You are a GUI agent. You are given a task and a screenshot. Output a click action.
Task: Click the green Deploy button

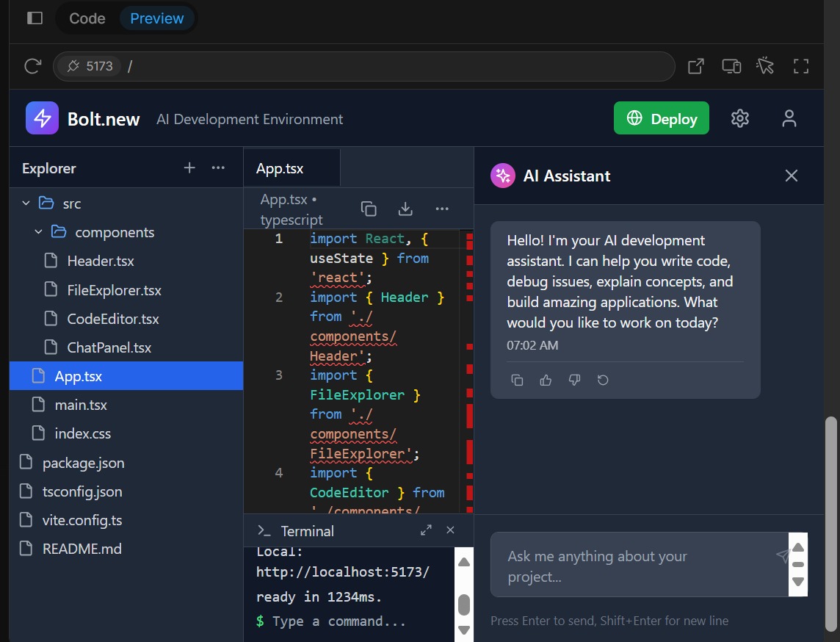(x=661, y=118)
